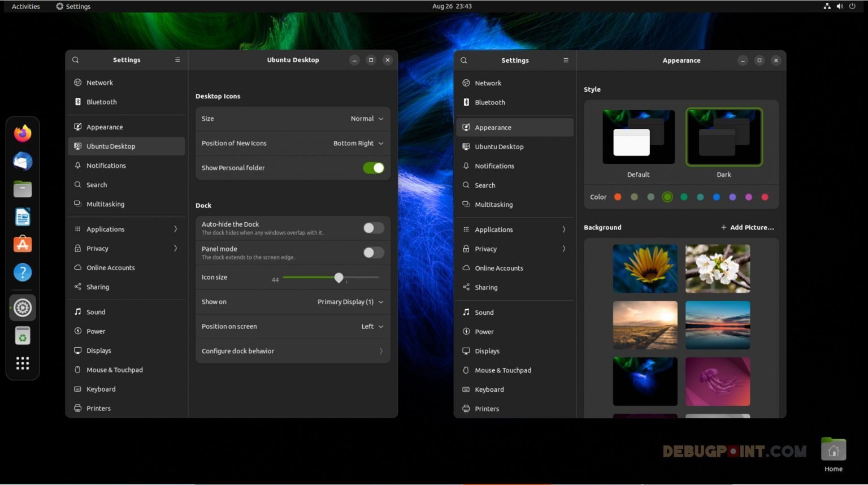Show Applications grid in the dock
This screenshot has width=868, height=485.
tap(23, 363)
